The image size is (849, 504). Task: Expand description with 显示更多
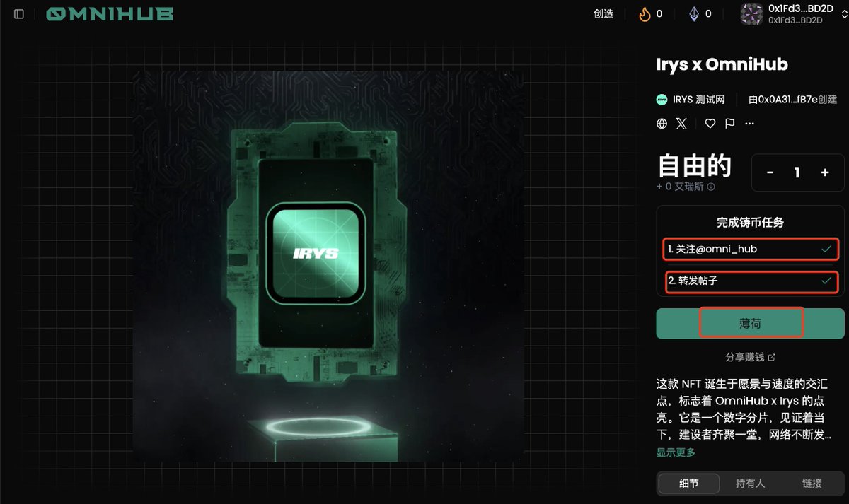(x=676, y=452)
